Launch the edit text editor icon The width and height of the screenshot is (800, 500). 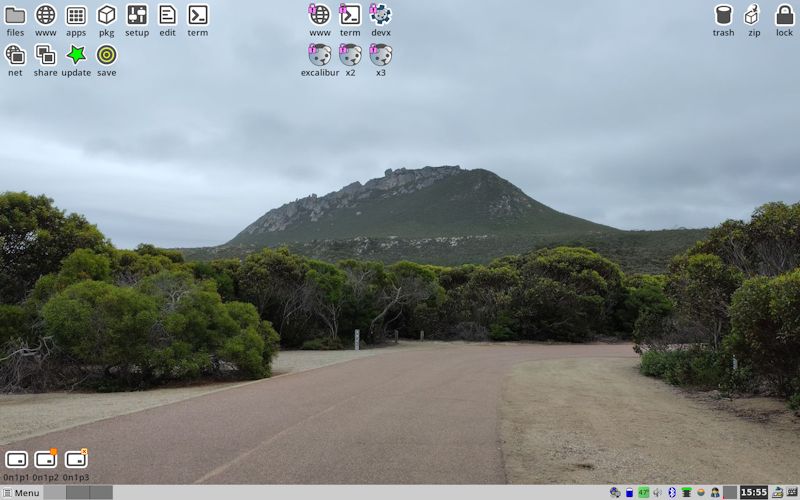click(x=167, y=20)
